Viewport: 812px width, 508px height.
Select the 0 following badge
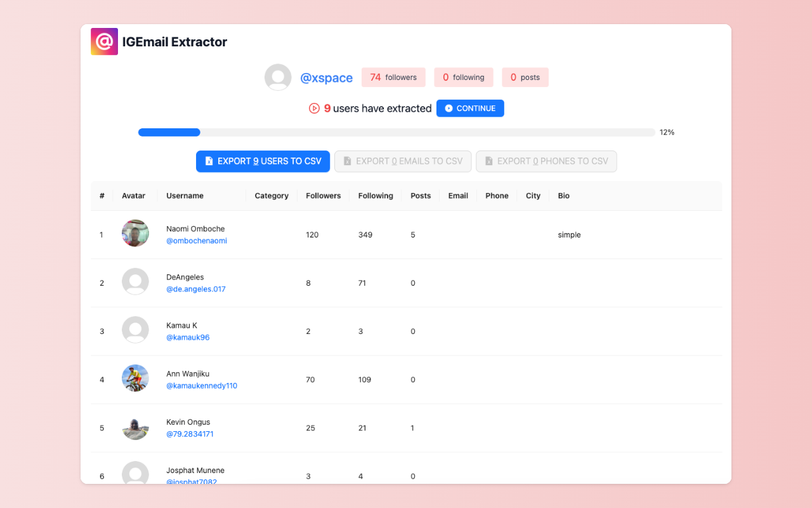tap(463, 77)
